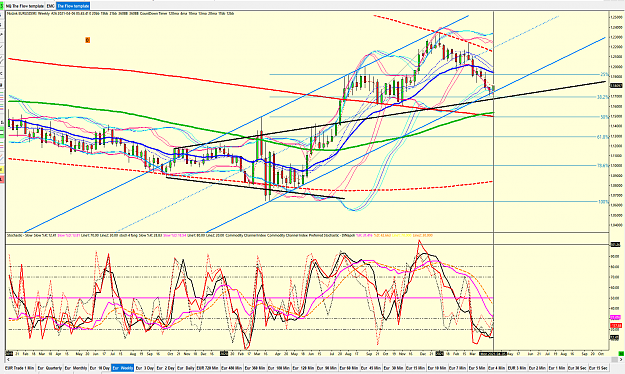The height and width of the screenshot is (374, 625).
Task: Open the Eur 15 Sec tab
Action: (x=598, y=368)
